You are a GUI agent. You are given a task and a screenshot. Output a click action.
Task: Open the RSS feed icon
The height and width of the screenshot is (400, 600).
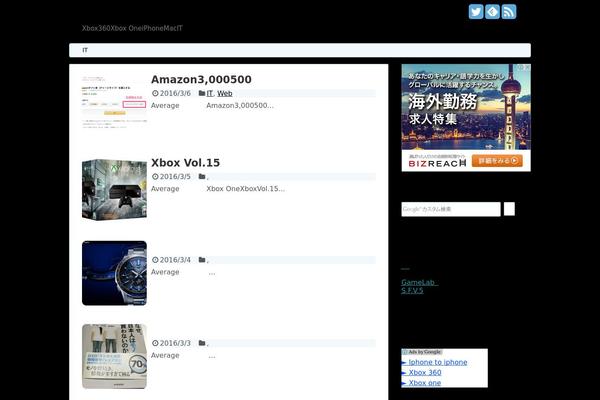509,12
